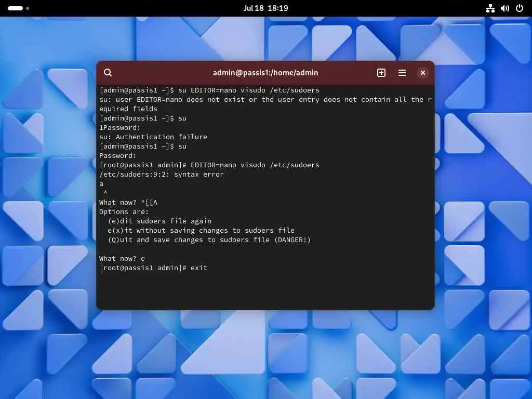Click the 'Options are:' line
The width and height of the screenshot is (532, 399).
tap(124, 212)
